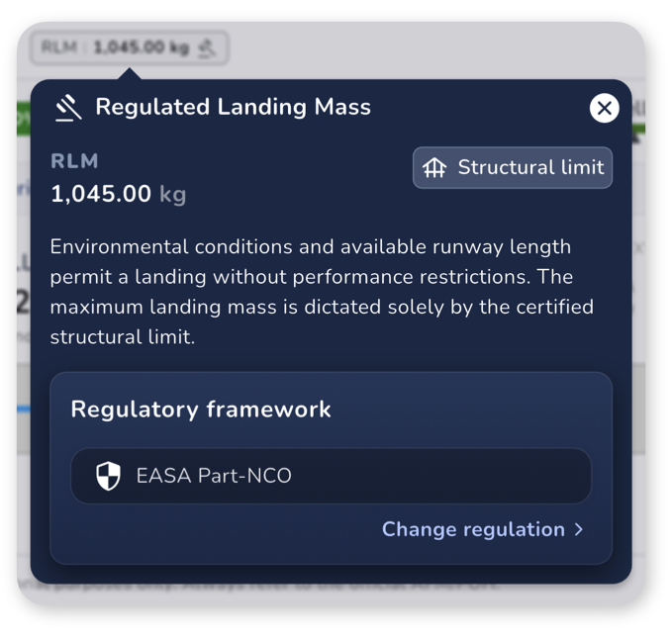The width and height of the screenshot is (672, 637).
Task: Click the popover pointer arrow under the chip
Action: click(129, 73)
